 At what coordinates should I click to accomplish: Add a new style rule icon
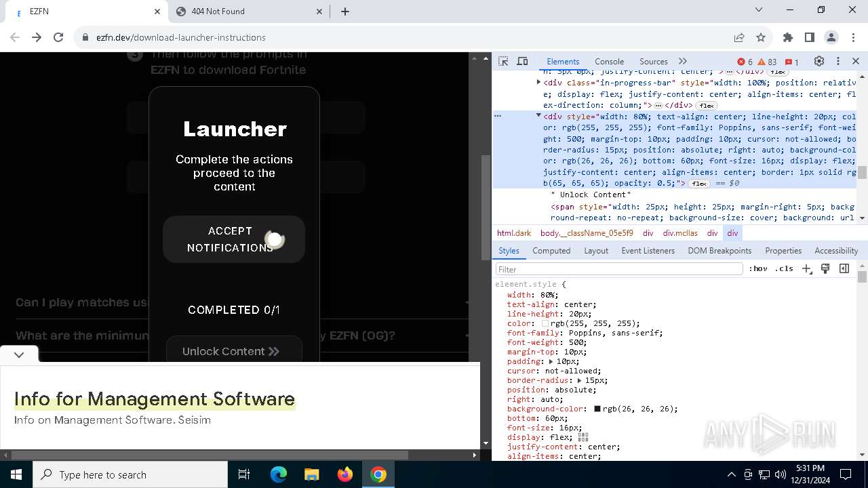click(x=806, y=269)
